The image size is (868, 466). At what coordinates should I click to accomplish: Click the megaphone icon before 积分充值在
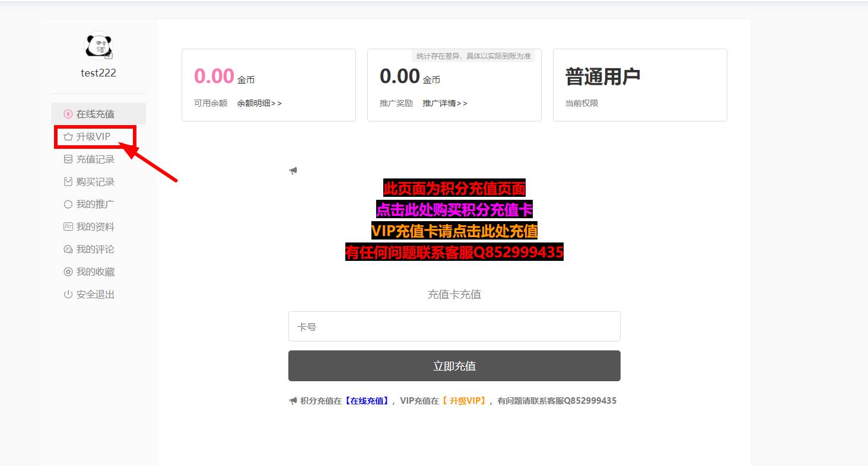(x=293, y=401)
